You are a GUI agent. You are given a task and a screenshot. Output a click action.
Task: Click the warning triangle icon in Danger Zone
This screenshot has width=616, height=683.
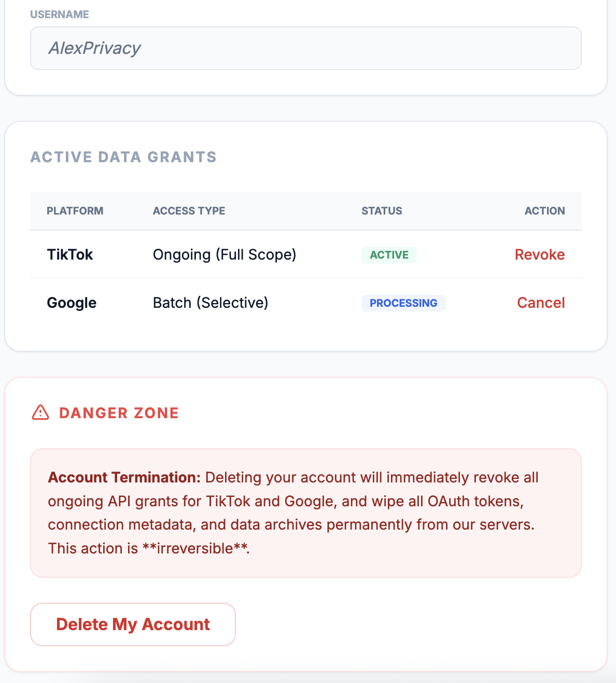(40, 412)
